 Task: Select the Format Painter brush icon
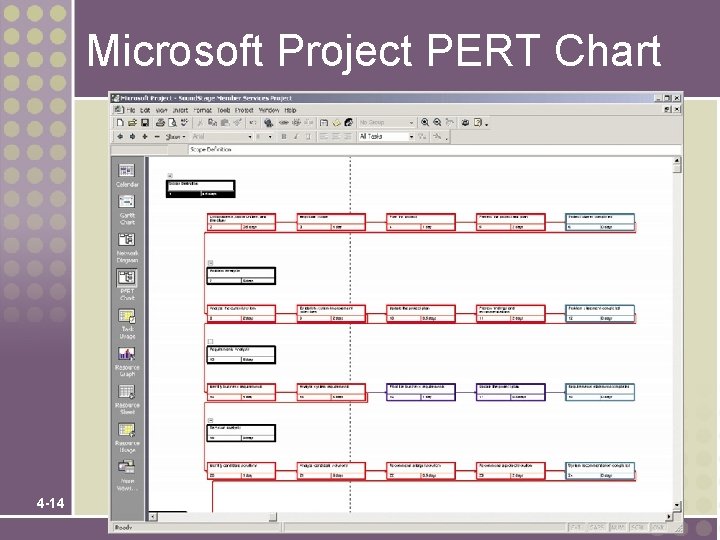pos(237,123)
